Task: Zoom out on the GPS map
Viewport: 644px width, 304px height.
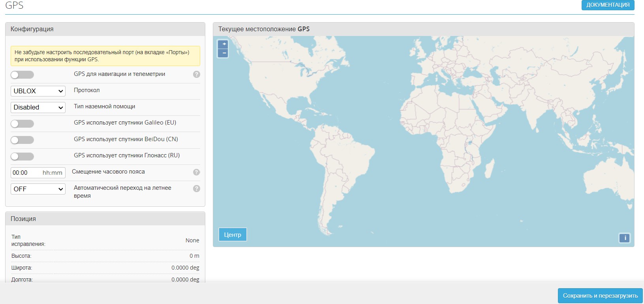Action: [223, 53]
